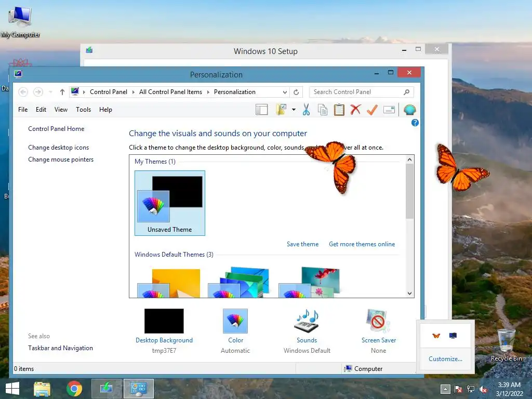Click the Save theme link

coord(303,244)
